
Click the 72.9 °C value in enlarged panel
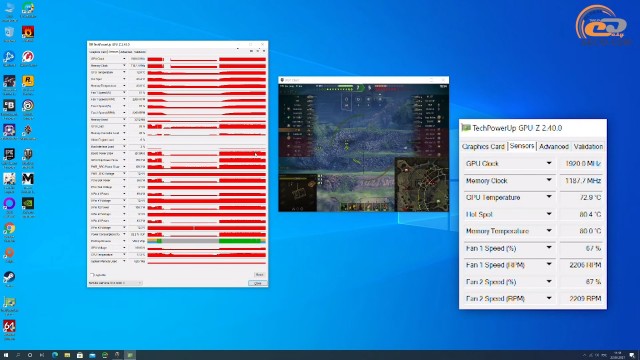pyautogui.click(x=590, y=197)
